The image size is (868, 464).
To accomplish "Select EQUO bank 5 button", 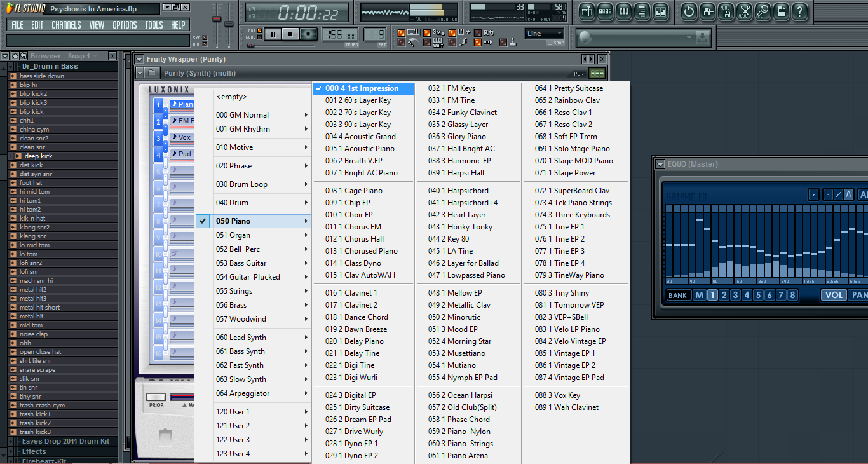I will click(758, 295).
